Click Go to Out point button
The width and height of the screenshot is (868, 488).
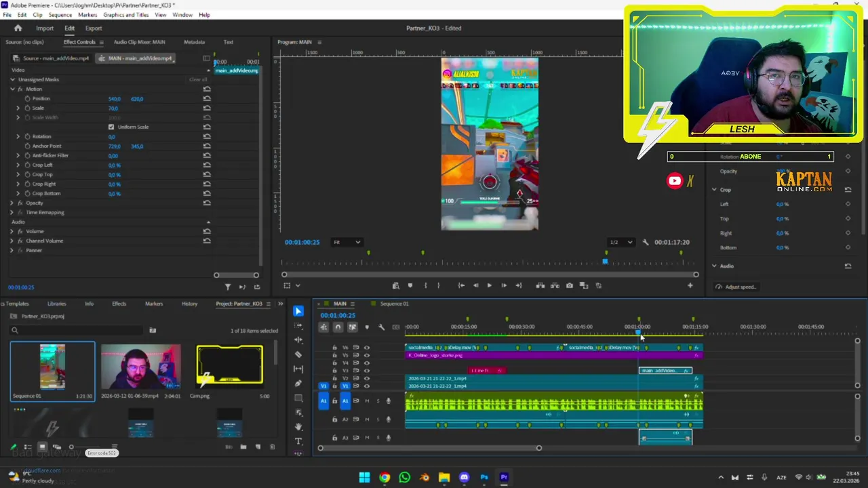point(519,285)
